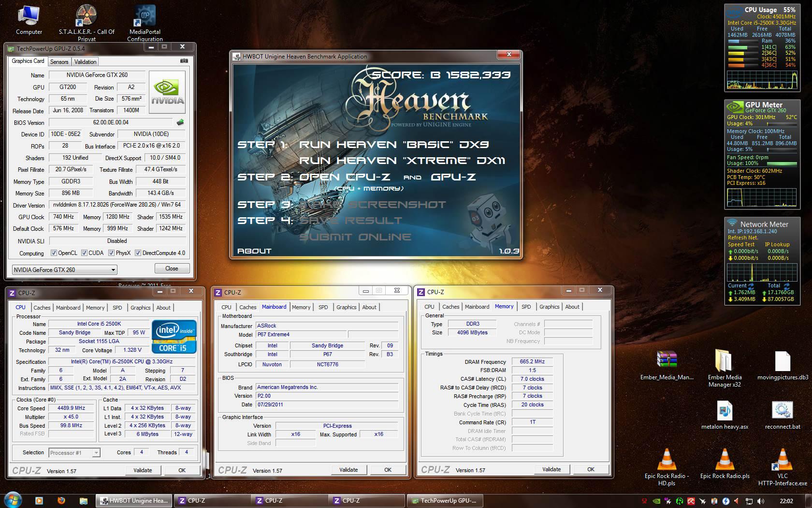Click the Network Meter traffic graph
Image resolution: width=812 pixels, height=508 pixels.
coord(762,272)
